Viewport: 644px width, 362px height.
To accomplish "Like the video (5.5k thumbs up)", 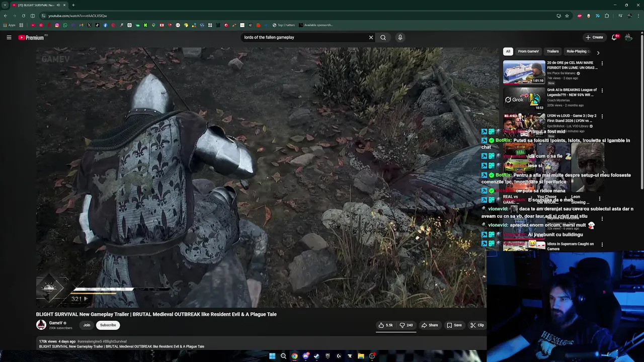I will [385, 325].
